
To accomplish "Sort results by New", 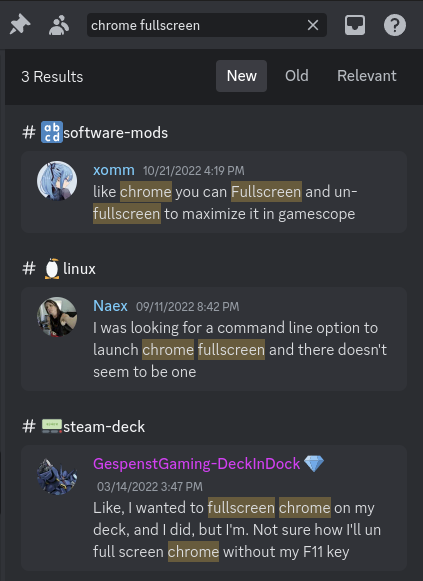I will (x=242, y=76).
